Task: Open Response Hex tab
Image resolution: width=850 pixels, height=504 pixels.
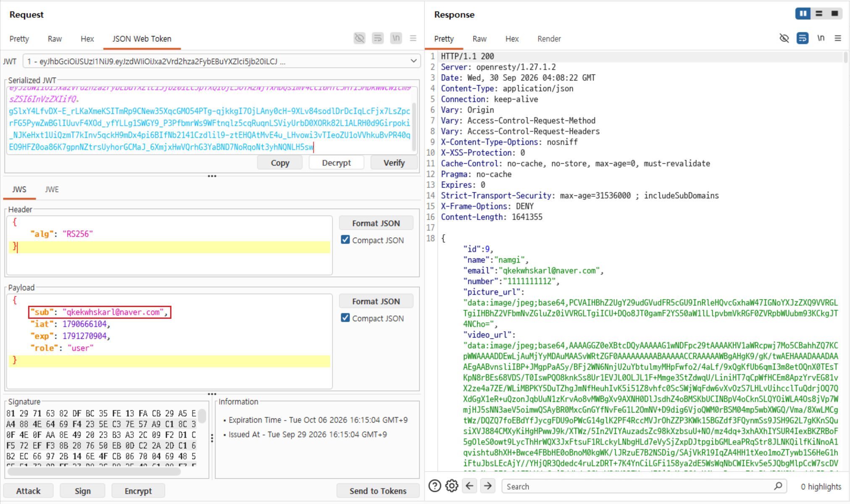Action: (512, 39)
